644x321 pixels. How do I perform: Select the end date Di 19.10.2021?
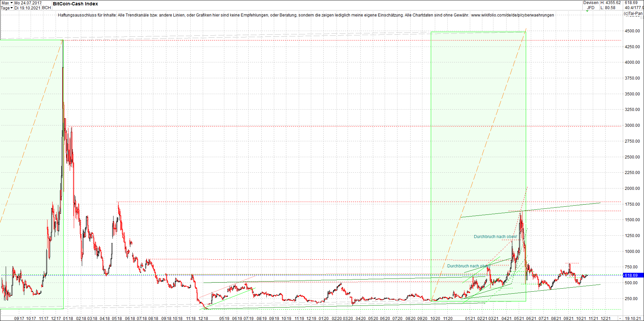pyautogui.click(x=28, y=8)
